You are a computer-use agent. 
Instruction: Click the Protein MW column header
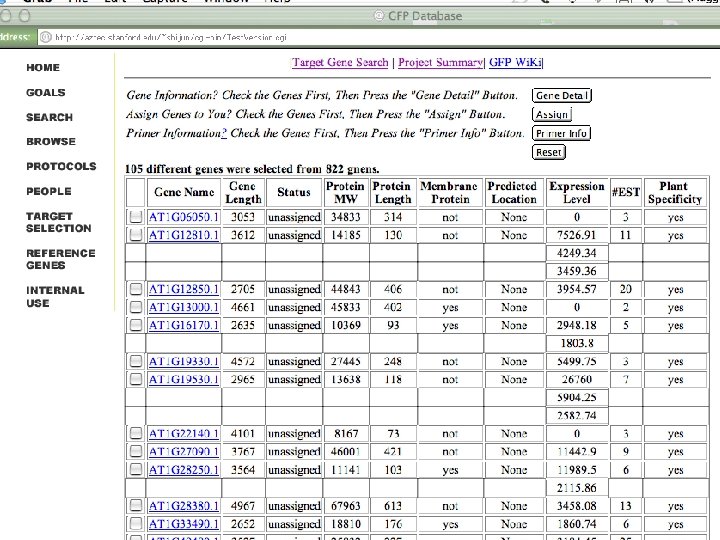click(345, 192)
